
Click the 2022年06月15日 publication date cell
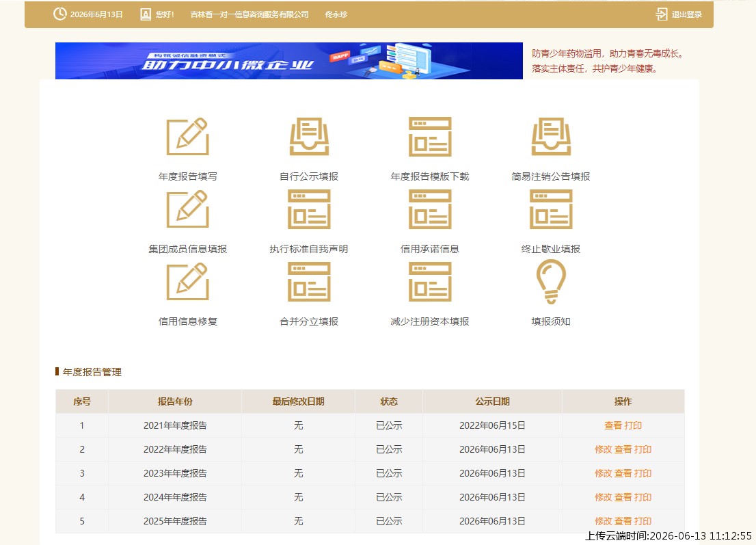coord(492,425)
